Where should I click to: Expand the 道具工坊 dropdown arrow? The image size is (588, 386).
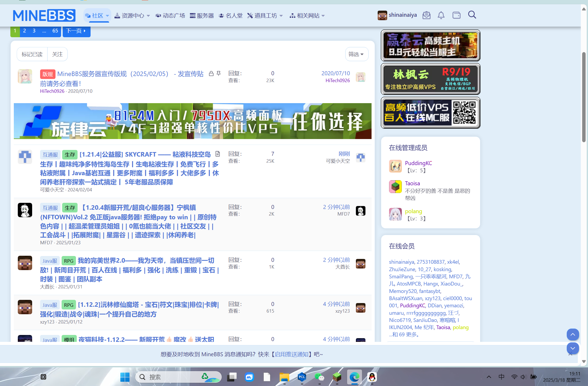click(x=281, y=16)
